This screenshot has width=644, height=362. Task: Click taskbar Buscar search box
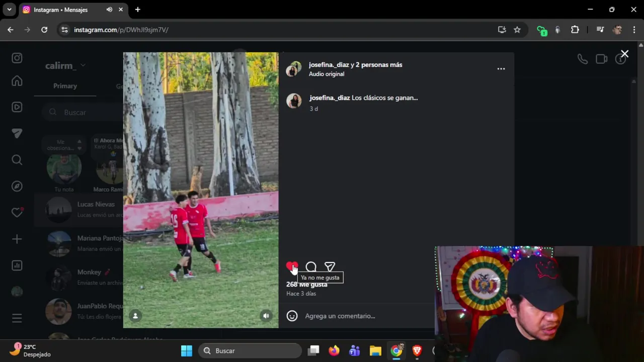[x=250, y=350]
